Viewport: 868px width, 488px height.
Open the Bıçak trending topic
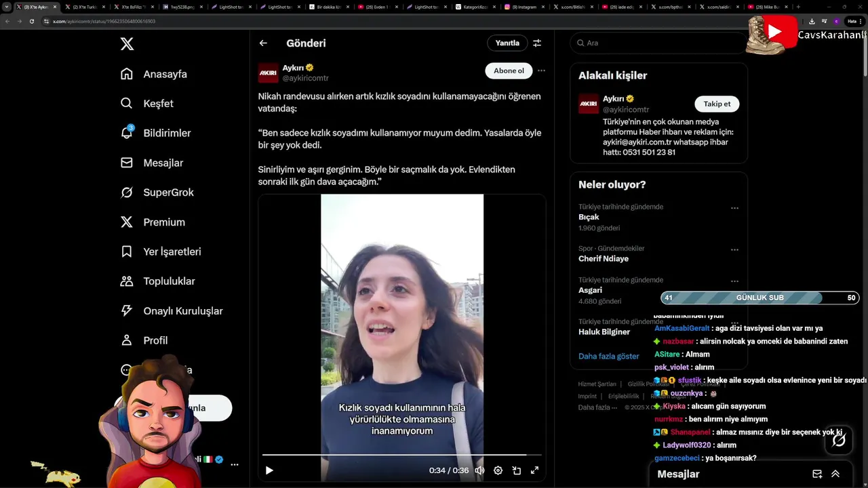589,217
